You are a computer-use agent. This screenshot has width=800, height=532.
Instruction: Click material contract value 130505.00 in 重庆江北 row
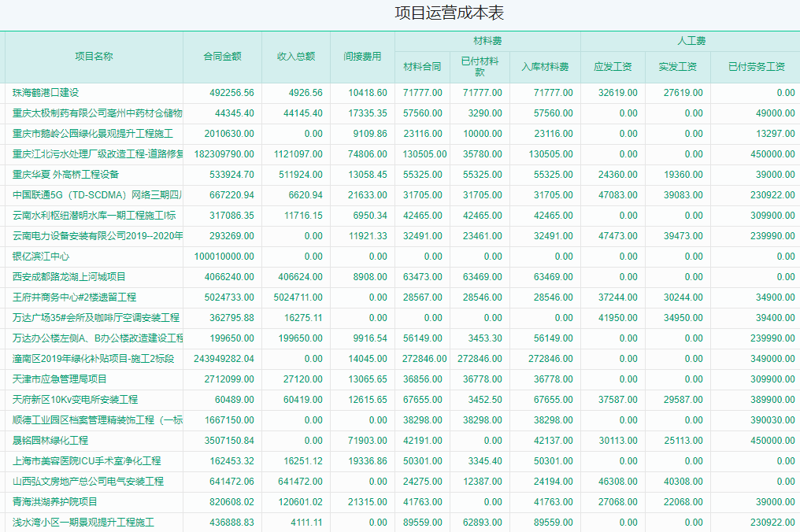[x=424, y=154]
